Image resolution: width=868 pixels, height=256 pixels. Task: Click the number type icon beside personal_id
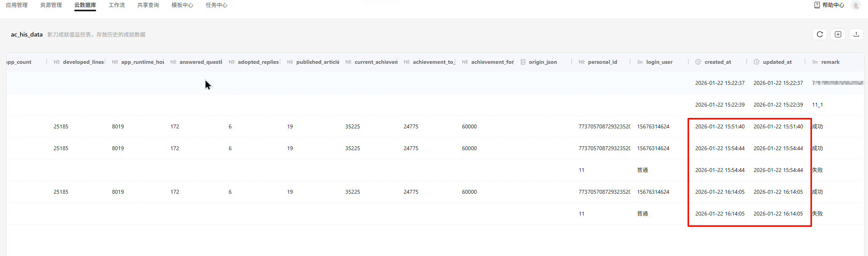tap(582, 62)
